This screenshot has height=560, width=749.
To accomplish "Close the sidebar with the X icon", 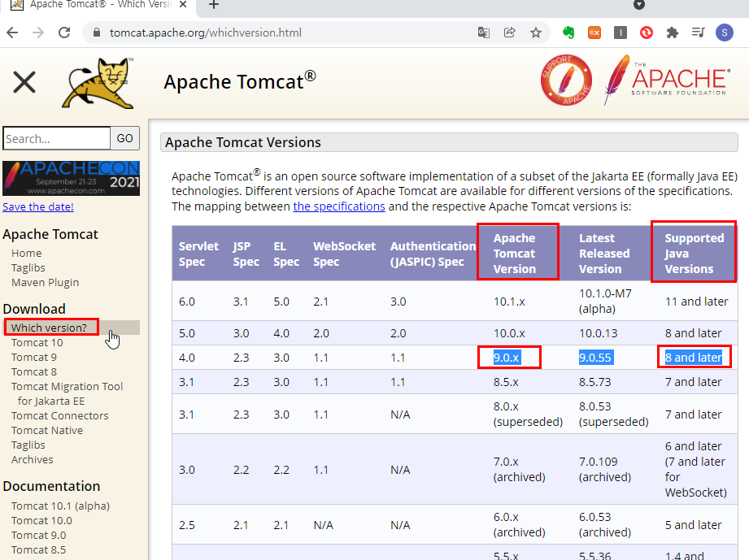I will (x=24, y=82).
